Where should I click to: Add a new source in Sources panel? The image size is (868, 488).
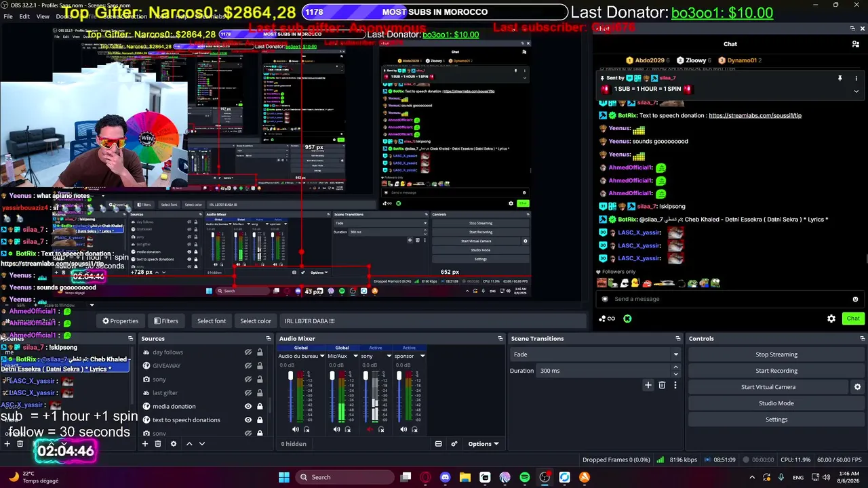(144, 444)
